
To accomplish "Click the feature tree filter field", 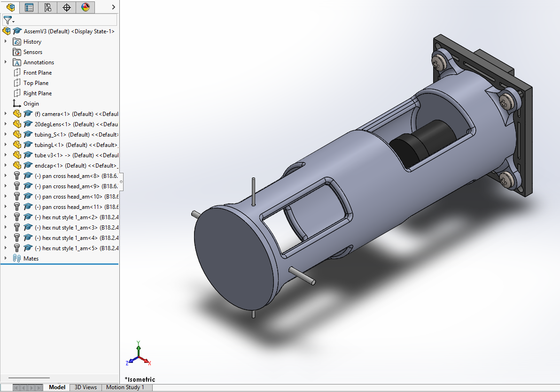I will (66, 20).
